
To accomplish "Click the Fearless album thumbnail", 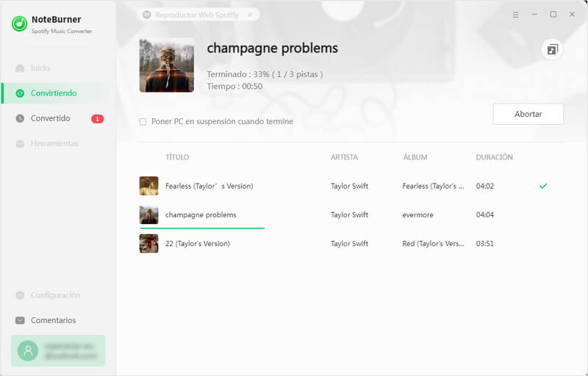I will (149, 186).
